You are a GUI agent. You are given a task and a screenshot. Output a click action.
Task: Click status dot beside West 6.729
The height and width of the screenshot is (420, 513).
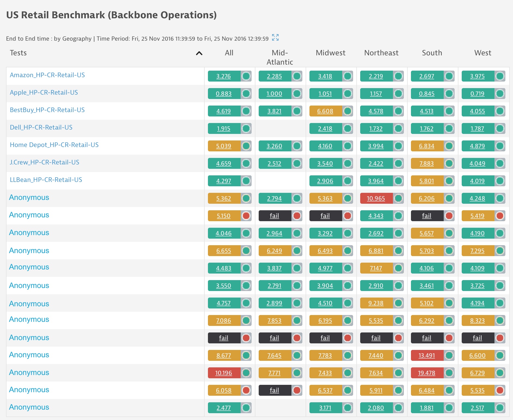(500, 373)
